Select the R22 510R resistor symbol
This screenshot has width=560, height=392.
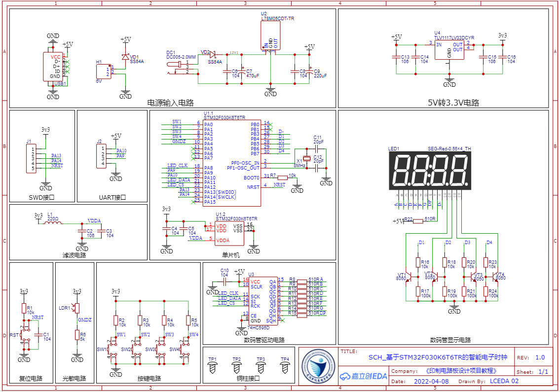(x=418, y=221)
